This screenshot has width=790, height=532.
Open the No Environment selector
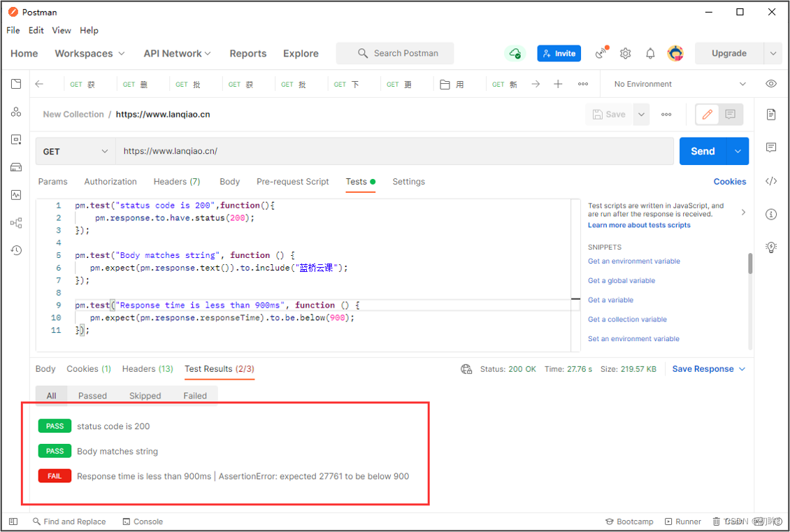[x=680, y=84]
